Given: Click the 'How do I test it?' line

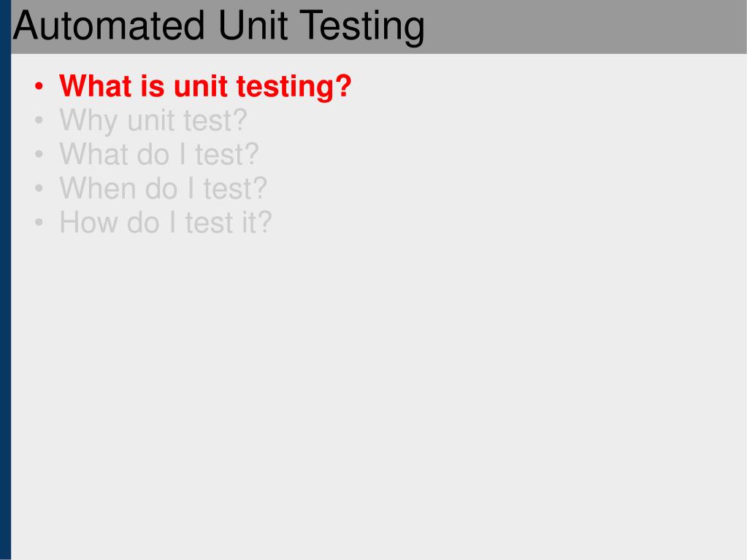Looking at the screenshot, I should click(166, 223).
